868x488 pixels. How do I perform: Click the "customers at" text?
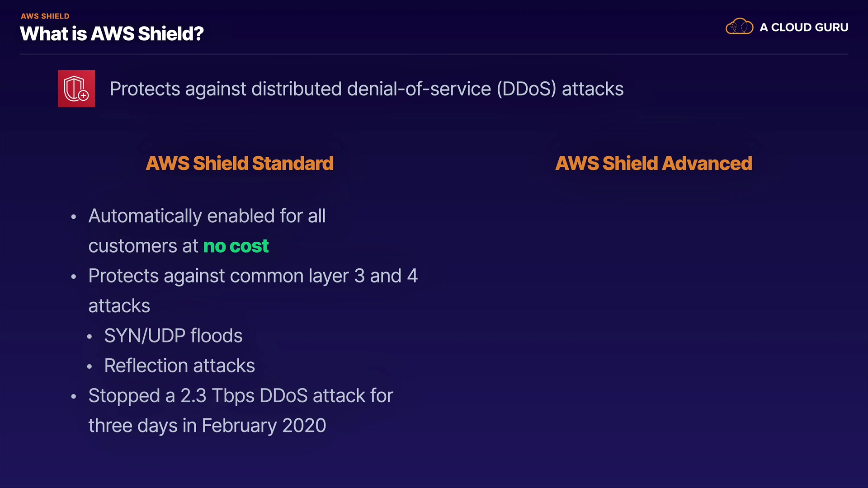143,246
